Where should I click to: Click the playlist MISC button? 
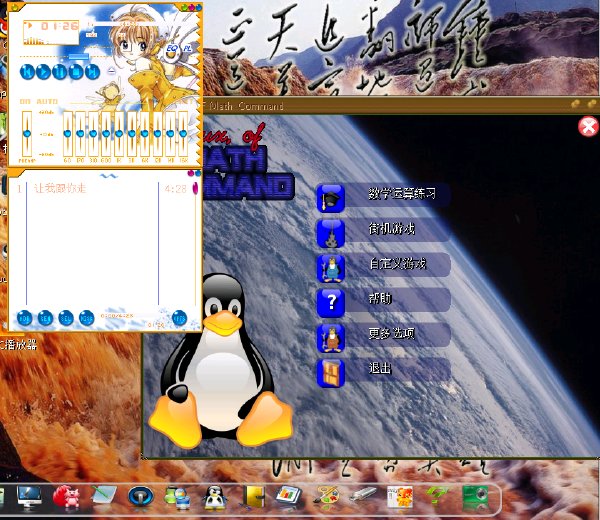86,318
